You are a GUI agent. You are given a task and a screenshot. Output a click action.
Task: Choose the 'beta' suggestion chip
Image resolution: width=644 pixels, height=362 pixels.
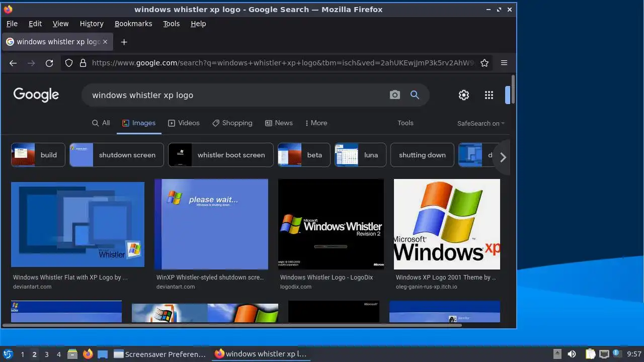point(304,155)
